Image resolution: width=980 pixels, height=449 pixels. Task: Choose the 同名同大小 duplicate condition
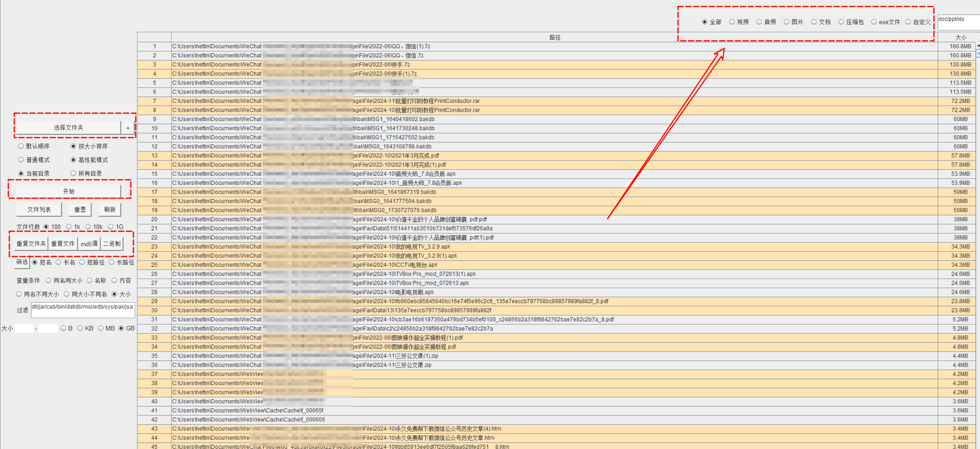pos(48,280)
